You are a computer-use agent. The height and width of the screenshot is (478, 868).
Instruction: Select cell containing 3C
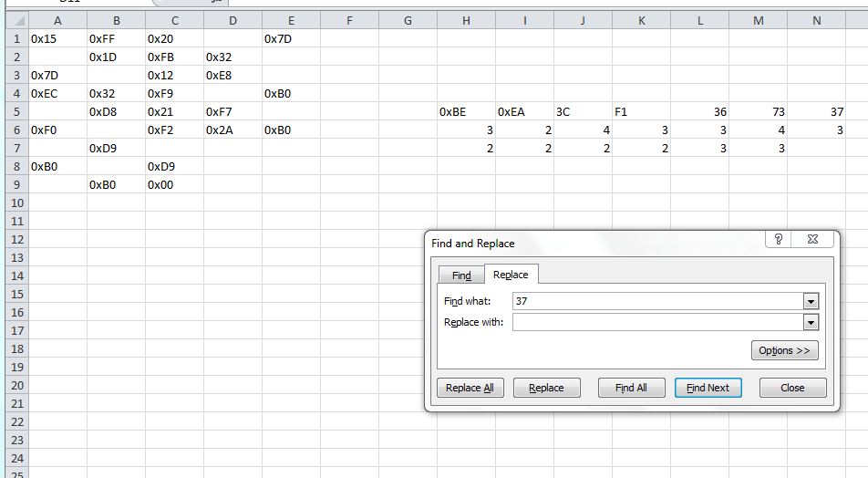click(x=583, y=112)
